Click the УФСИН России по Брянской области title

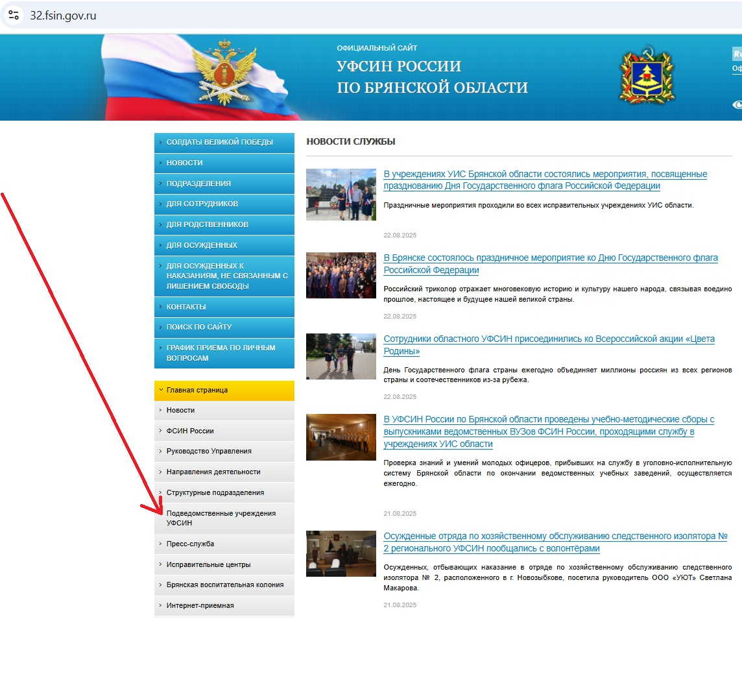pos(432,77)
